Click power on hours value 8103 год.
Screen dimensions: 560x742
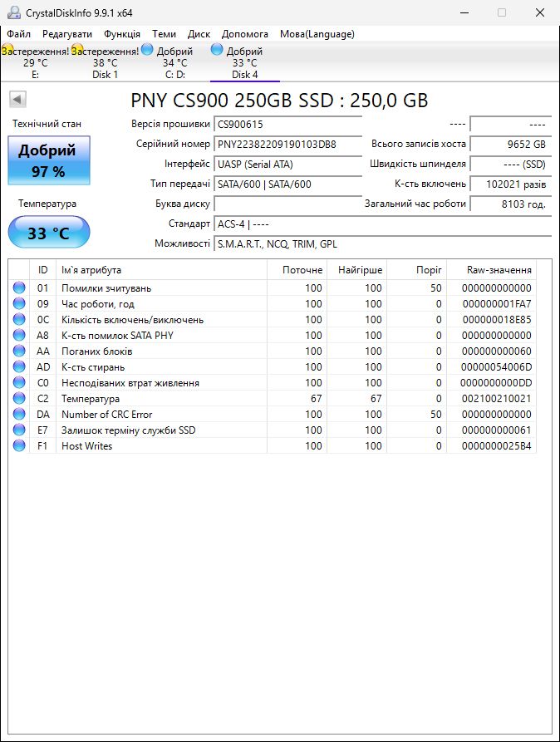pos(510,204)
